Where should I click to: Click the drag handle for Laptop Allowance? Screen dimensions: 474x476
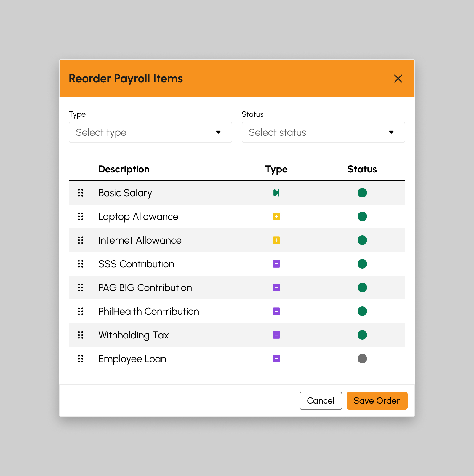click(81, 216)
